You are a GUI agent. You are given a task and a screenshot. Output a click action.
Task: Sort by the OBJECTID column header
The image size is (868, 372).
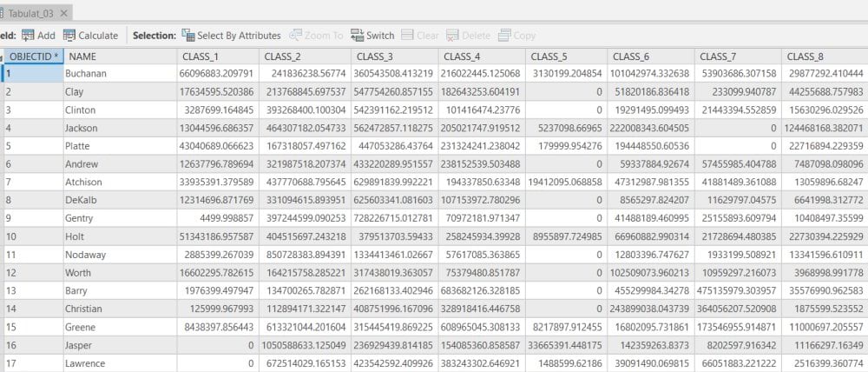click(x=35, y=56)
